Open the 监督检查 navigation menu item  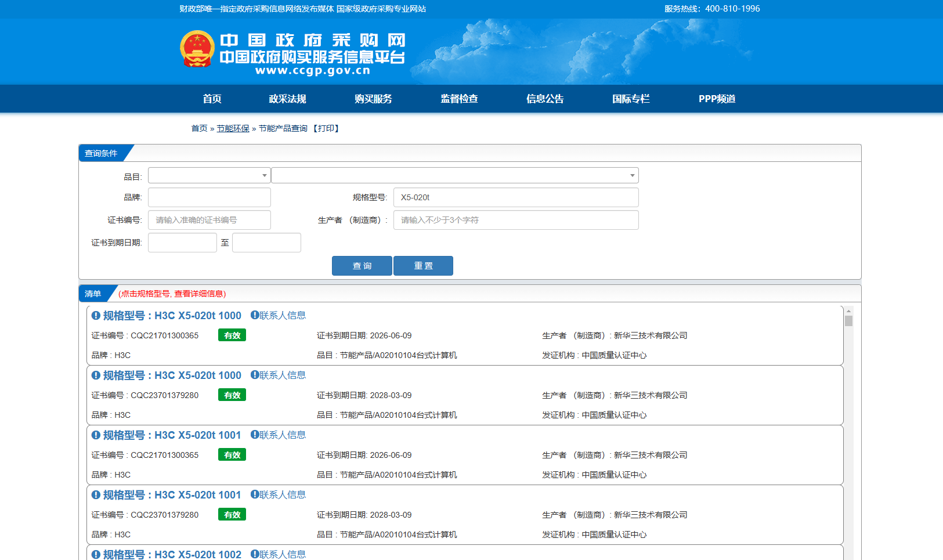click(x=459, y=99)
